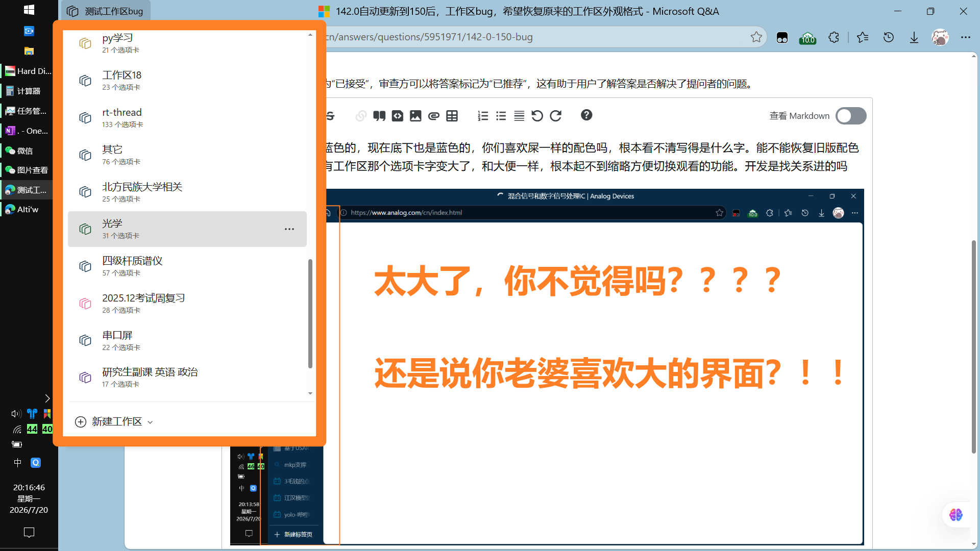
Task: Undo the last editor change
Action: click(x=537, y=116)
